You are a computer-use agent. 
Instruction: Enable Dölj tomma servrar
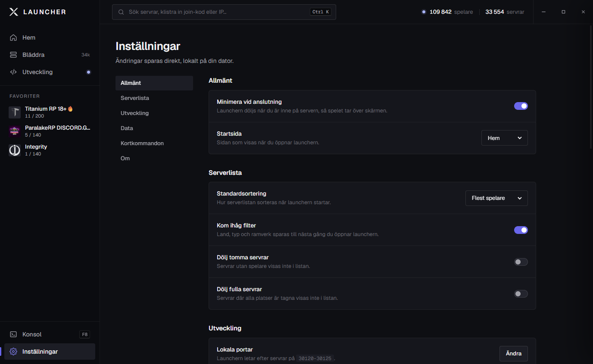click(x=521, y=262)
